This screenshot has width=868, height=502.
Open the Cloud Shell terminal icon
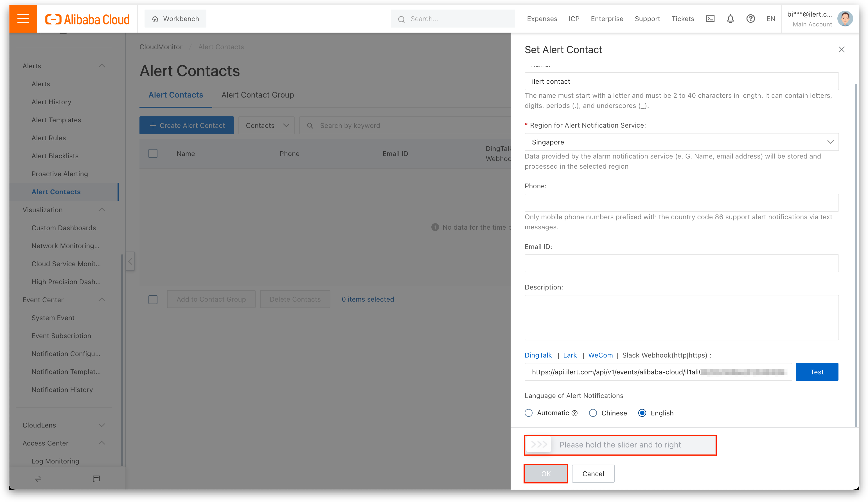click(710, 19)
